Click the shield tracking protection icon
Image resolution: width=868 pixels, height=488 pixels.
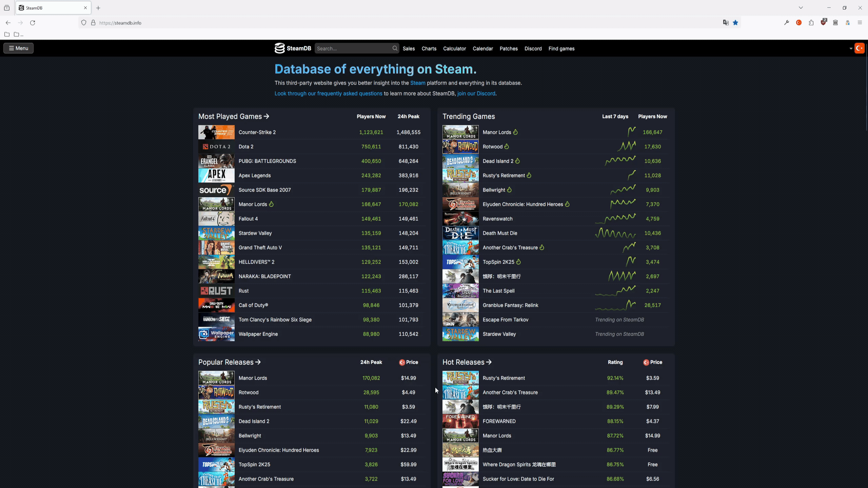(84, 23)
